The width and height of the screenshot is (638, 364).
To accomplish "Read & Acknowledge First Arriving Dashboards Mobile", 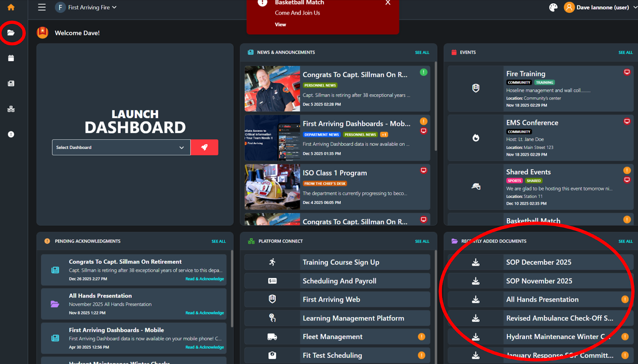I will [x=205, y=347].
